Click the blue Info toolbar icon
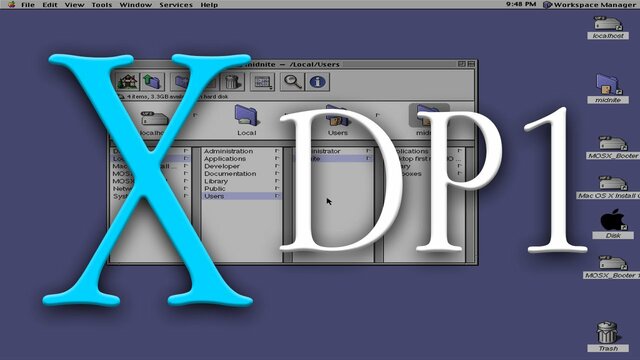Viewport: 640px width, 360px height. click(318, 82)
